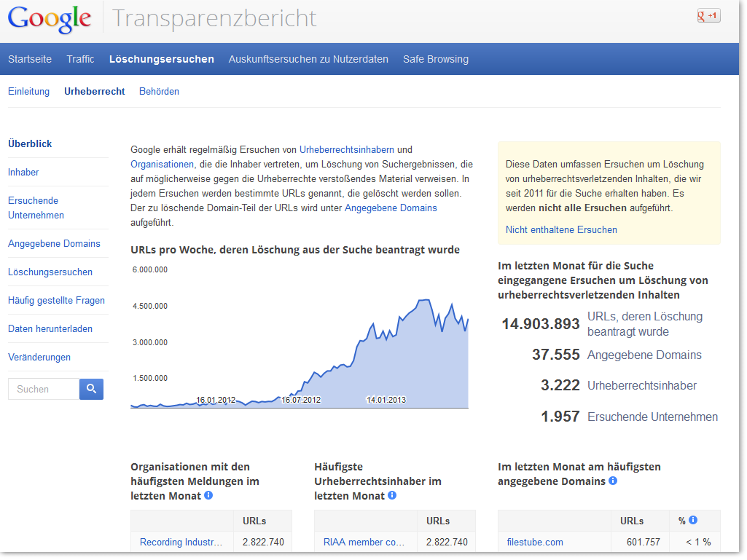This screenshot has height=560, width=747.
Task: Open the Inhaber sidebar link
Action: click(x=23, y=173)
